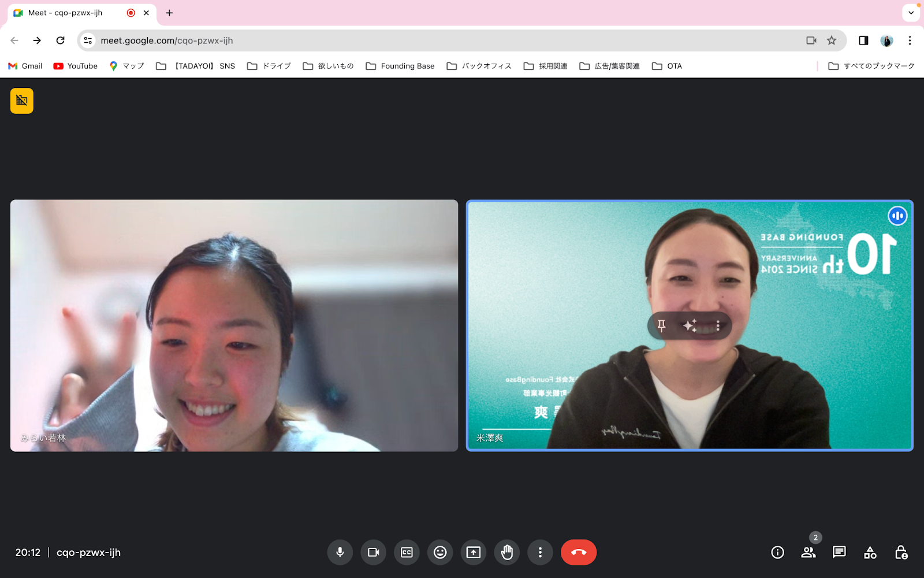Open the Chrome profile avatar
The width and height of the screenshot is (924, 578).
coord(886,40)
